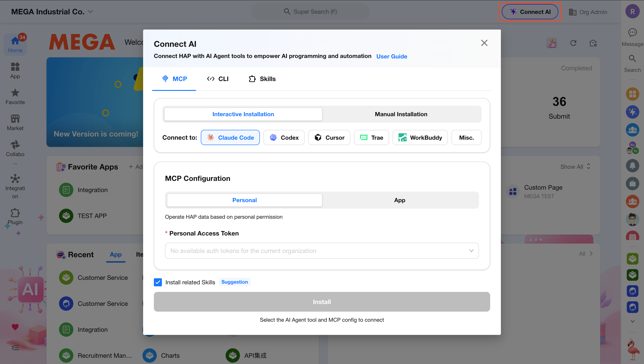This screenshot has height=364, width=644.
Task: Select Trae as connection target
Action: [371, 137]
